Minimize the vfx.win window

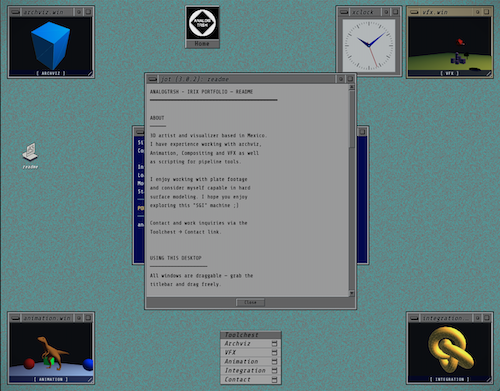point(478,12)
